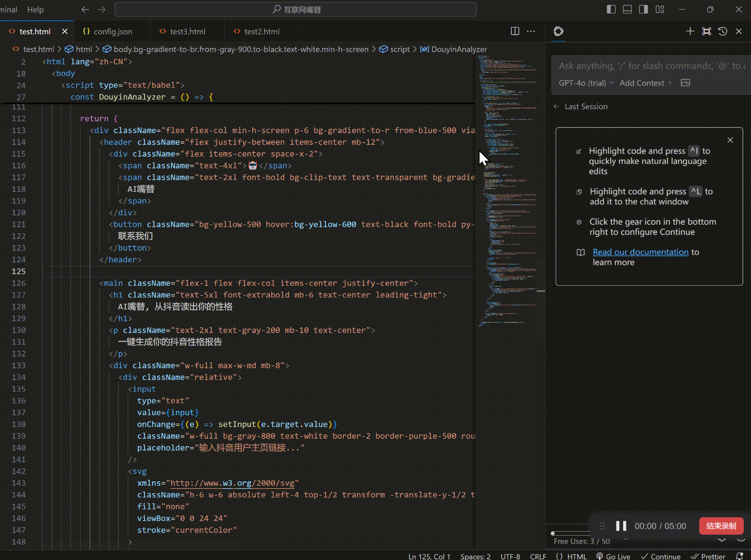Image resolution: width=751 pixels, height=560 pixels.
Task: Pause the screen recording
Action: (621, 526)
